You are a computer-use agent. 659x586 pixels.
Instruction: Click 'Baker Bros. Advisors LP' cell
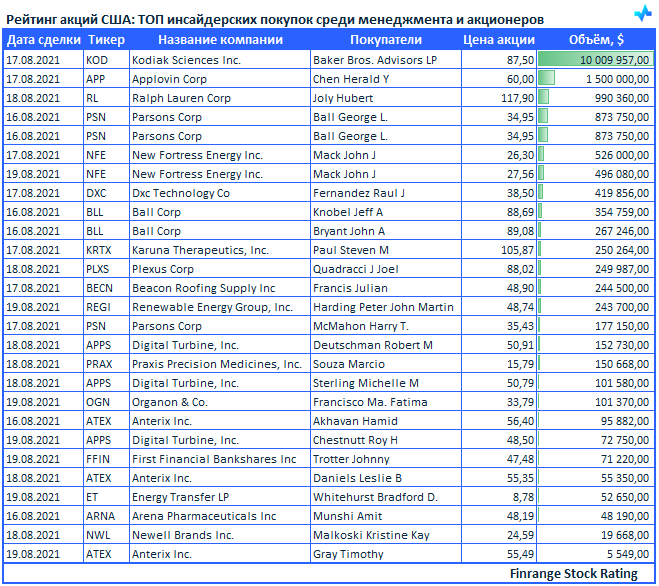386,60
